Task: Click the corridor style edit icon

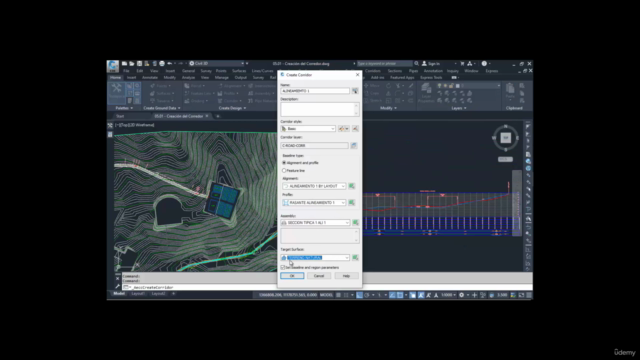Action: click(x=343, y=129)
